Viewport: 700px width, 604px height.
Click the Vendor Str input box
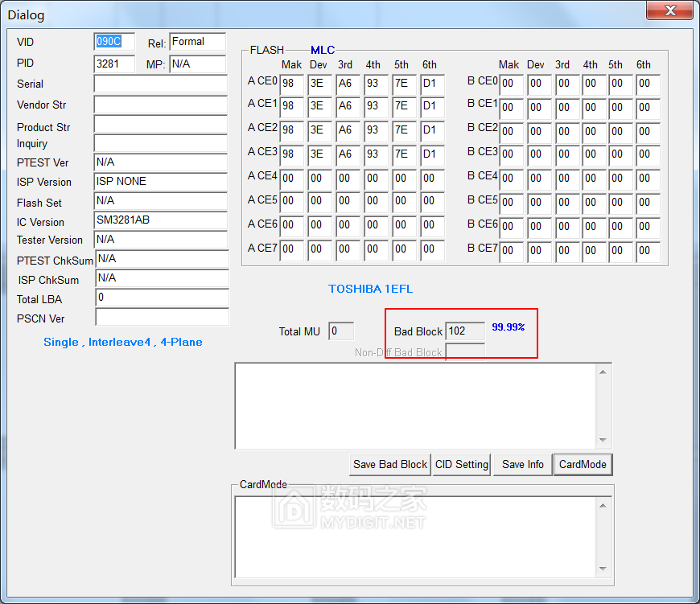(161, 105)
